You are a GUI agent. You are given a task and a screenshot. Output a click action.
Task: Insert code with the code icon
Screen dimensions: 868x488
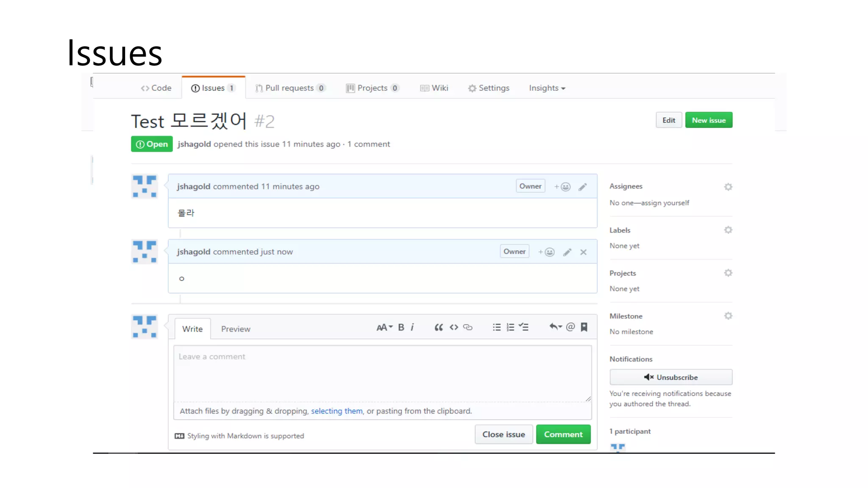click(x=454, y=327)
